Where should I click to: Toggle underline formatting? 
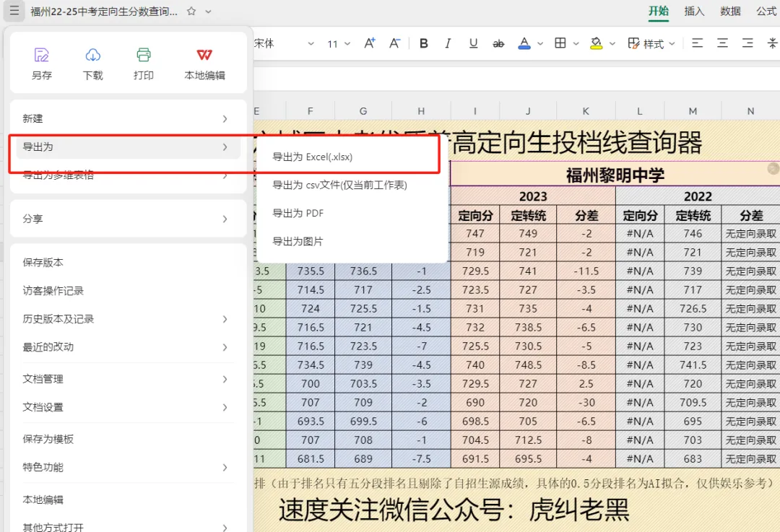pos(473,44)
